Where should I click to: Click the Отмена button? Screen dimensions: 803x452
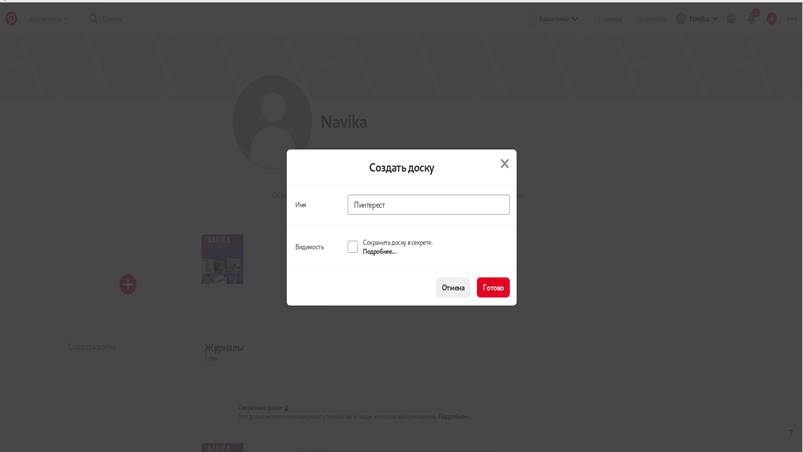click(x=453, y=287)
